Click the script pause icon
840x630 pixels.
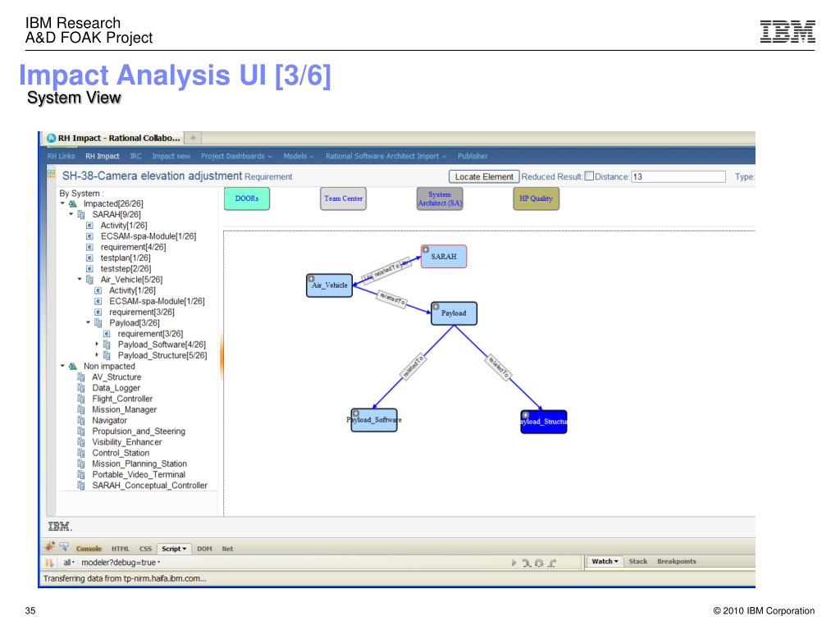point(49,563)
